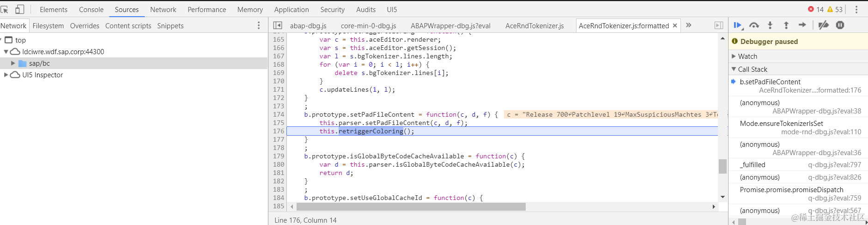Toggle pause on exceptions

click(840, 25)
